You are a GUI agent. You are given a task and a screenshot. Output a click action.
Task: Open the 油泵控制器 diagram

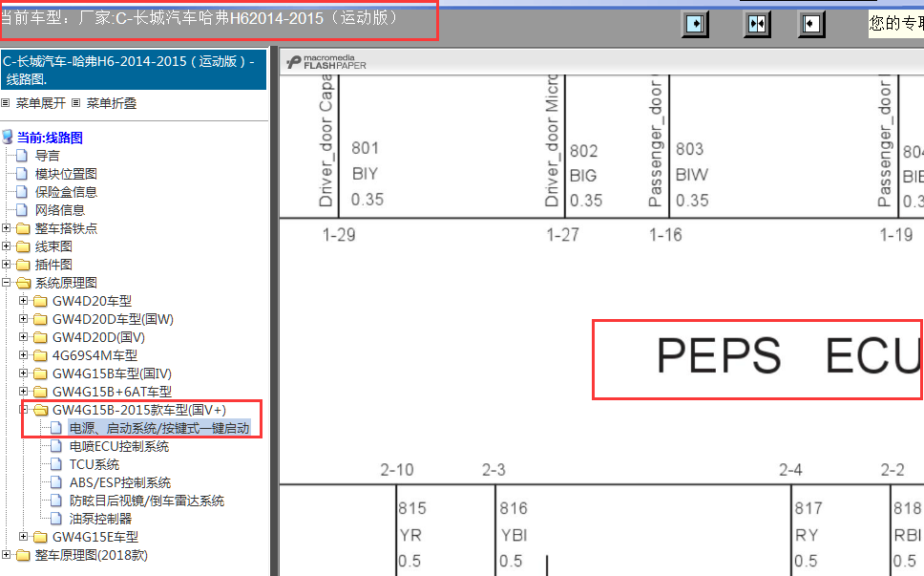(100, 519)
